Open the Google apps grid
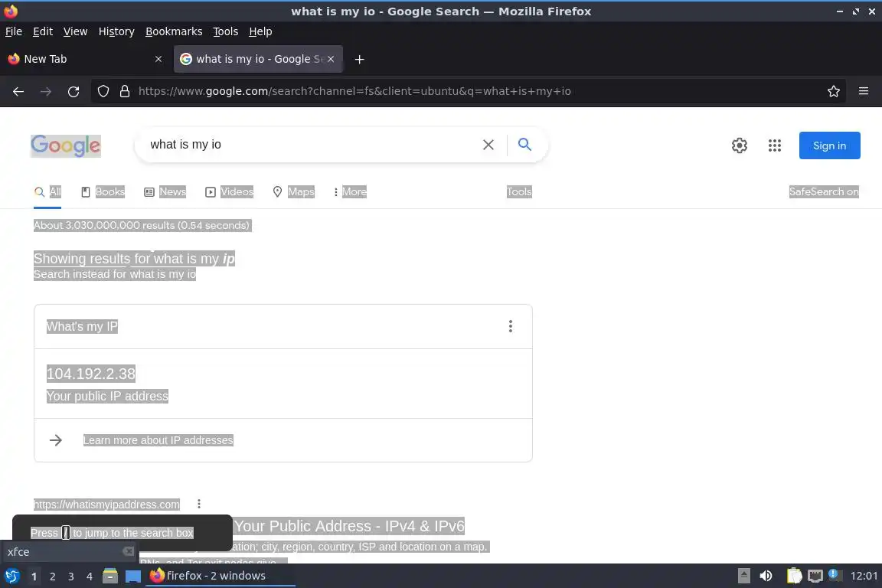 pyautogui.click(x=775, y=145)
